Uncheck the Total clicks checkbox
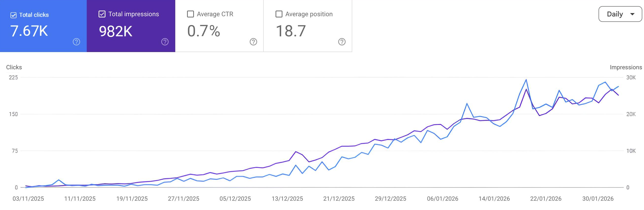Screen dimensions: 644x210 pyautogui.click(x=14, y=15)
